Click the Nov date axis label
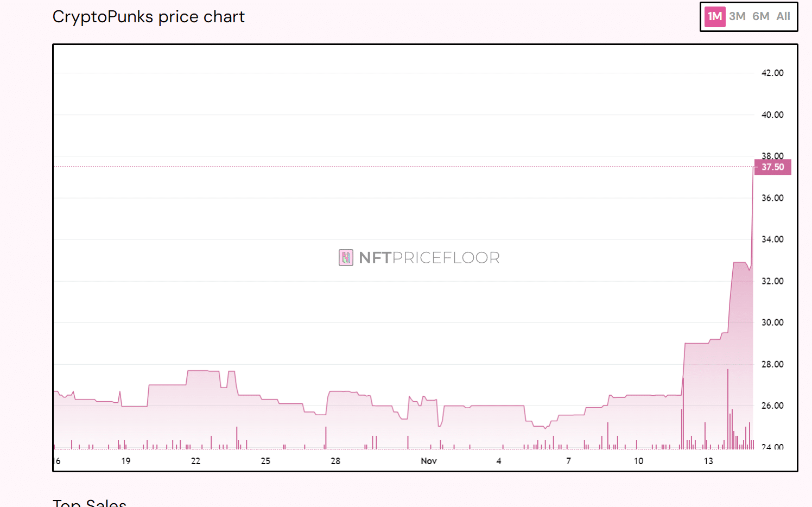 (429, 461)
